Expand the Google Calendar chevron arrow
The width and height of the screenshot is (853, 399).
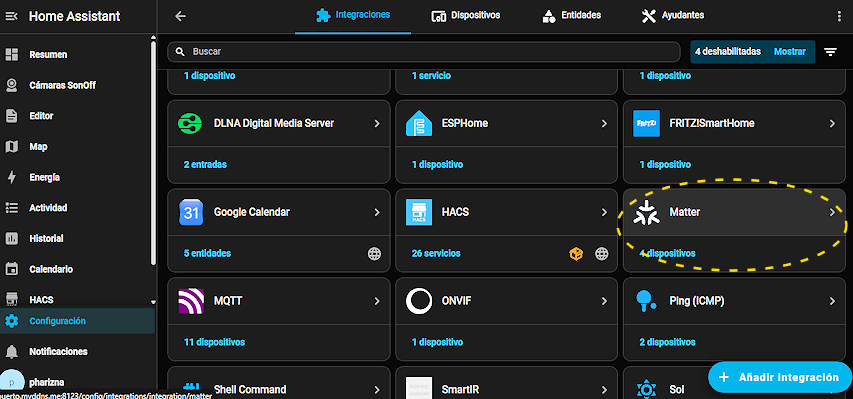click(x=376, y=212)
